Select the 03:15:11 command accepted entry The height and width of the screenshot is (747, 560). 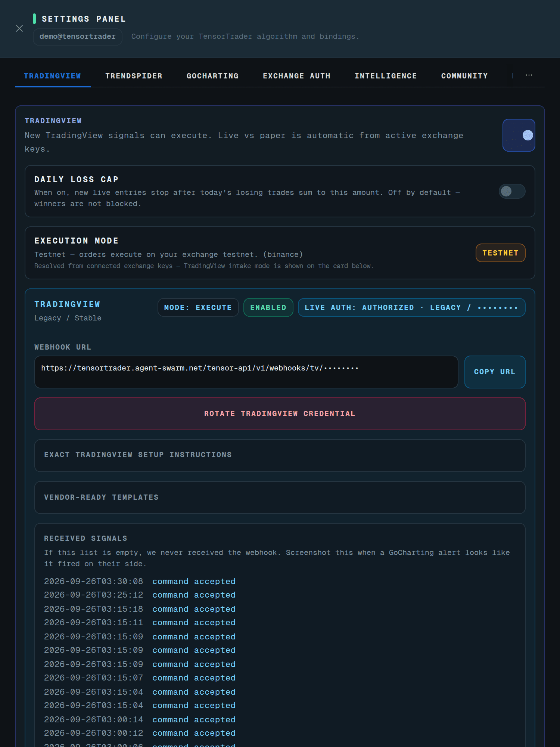click(x=140, y=623)
